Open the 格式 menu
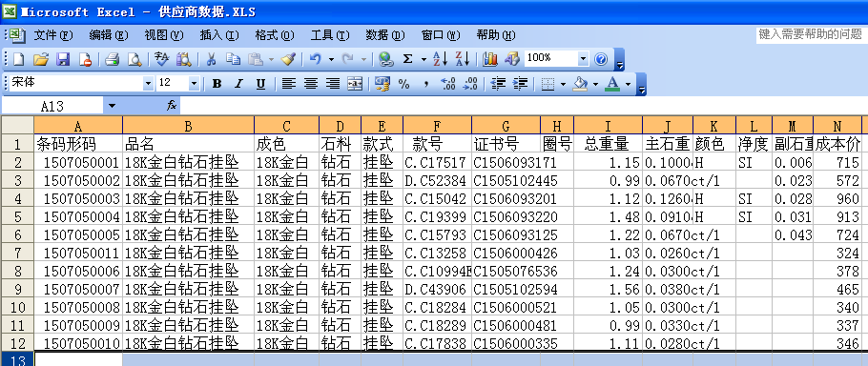Image resolution: width=868 pixels, height=366 pixels. click(x=275, y=35)
